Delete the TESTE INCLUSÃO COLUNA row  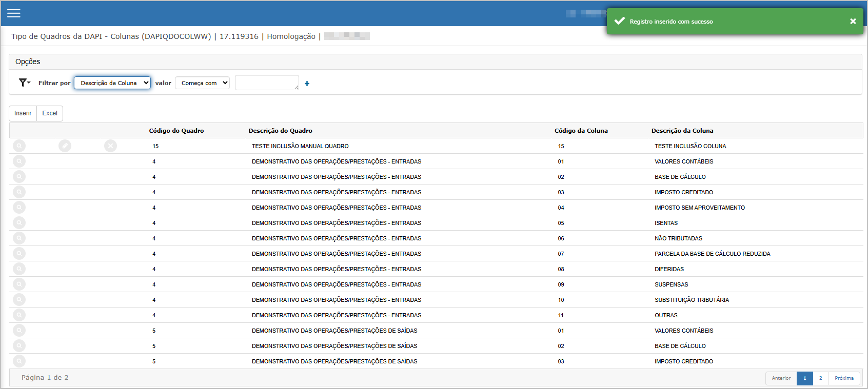(110, 146)
